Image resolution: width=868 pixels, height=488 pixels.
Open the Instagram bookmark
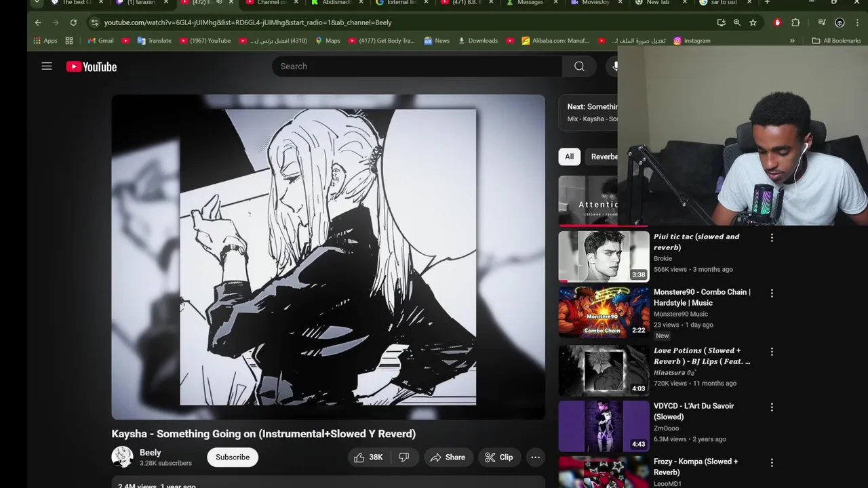(x=692, y=41)
